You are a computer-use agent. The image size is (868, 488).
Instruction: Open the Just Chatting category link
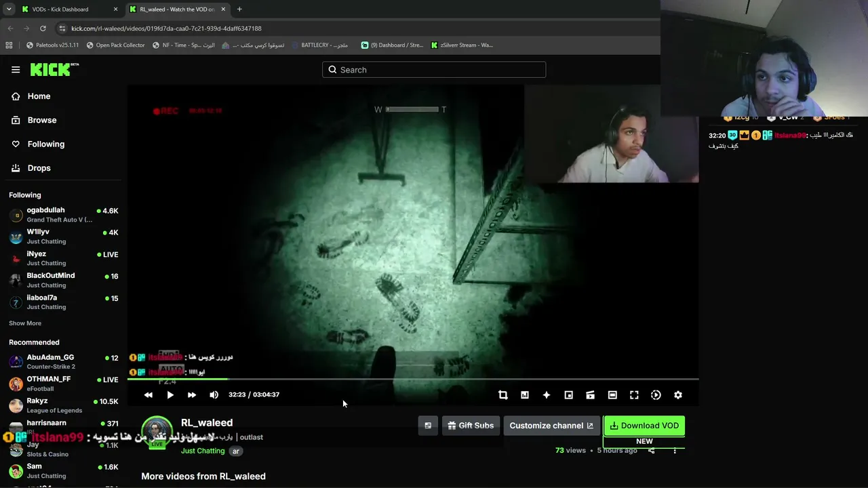point(203,451)
